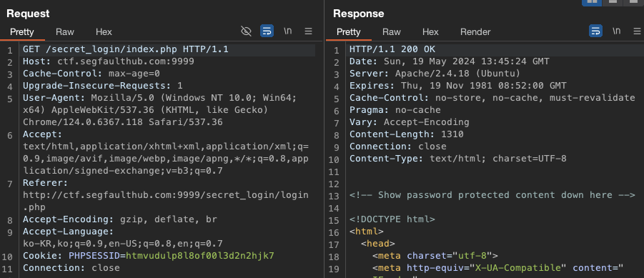Viewport: 644px width, 278px height.
Task: Switch to the Pretty tab in Response
Action: point(349,32)
